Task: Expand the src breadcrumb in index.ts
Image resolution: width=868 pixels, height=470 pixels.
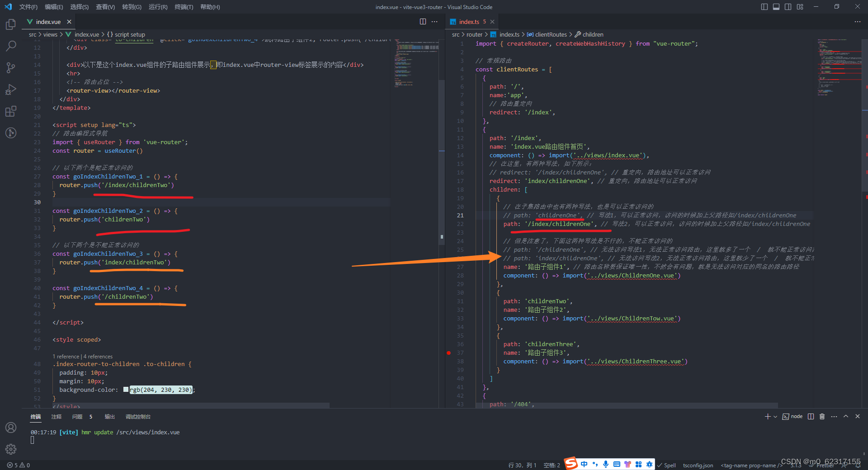Action: [456, 34]
